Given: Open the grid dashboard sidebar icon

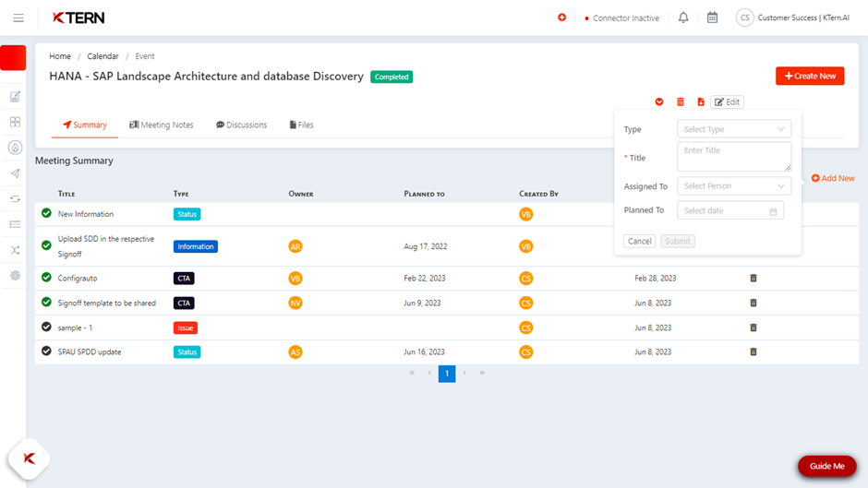Looking at the screenshot, I should tap(15, 122).
